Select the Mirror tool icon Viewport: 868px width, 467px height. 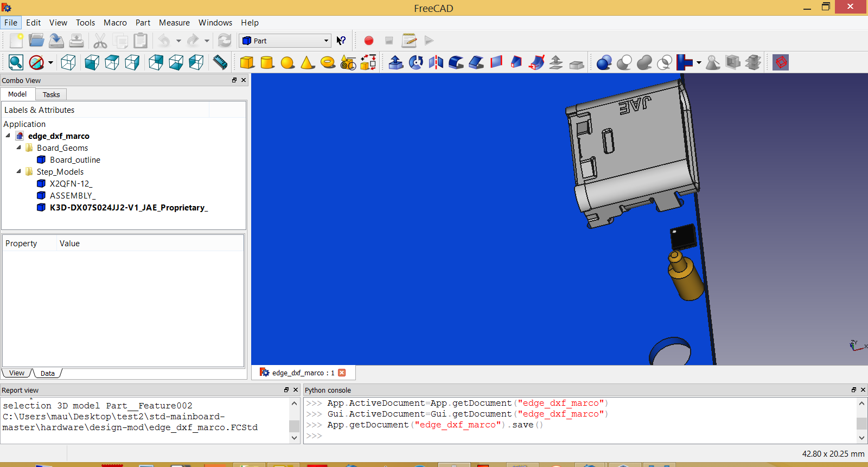(x=436, y=62)
